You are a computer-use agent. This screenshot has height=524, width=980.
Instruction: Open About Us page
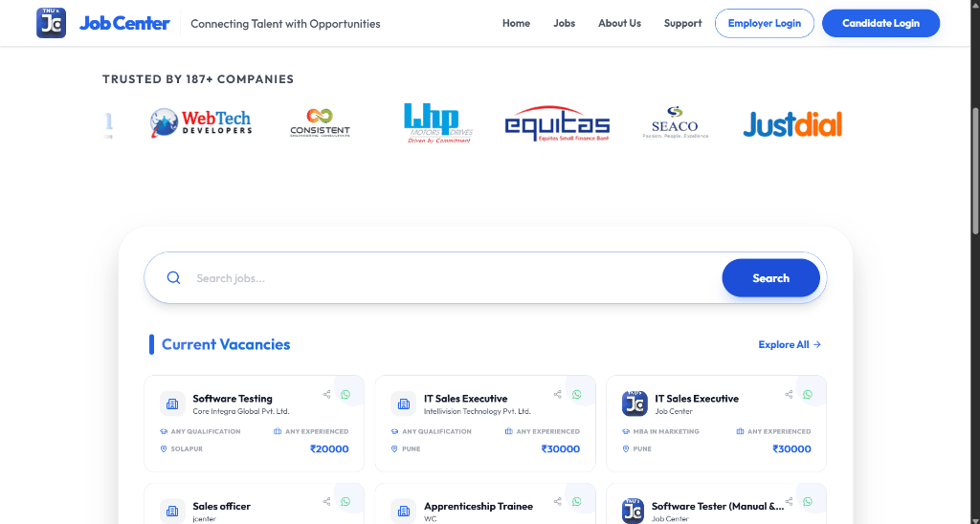[x=619, y=23]
